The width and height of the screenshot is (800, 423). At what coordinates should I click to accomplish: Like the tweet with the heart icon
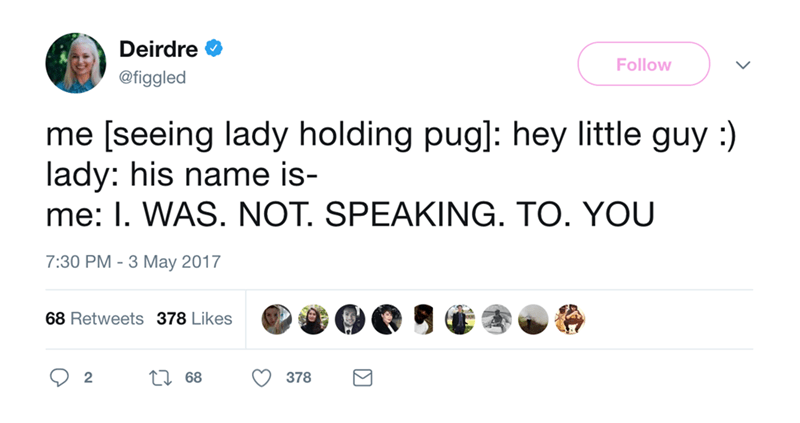coord(263,378)
